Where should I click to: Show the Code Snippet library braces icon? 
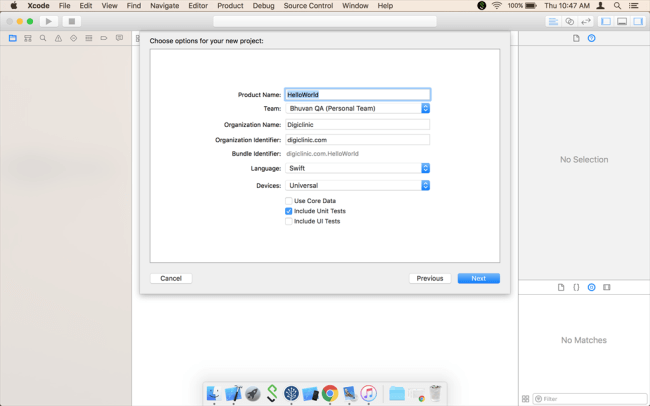(x=576, y=287)
